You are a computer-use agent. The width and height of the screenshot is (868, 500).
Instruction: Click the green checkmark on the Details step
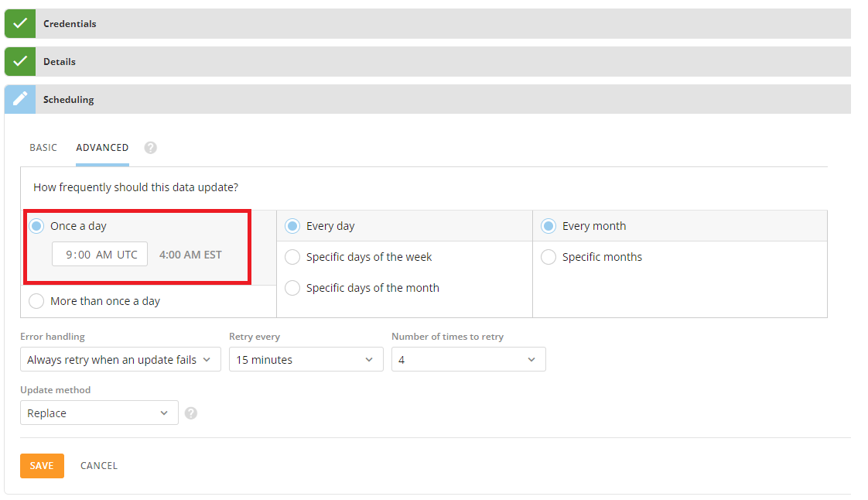pyautogui.click(x=19, y=61)
